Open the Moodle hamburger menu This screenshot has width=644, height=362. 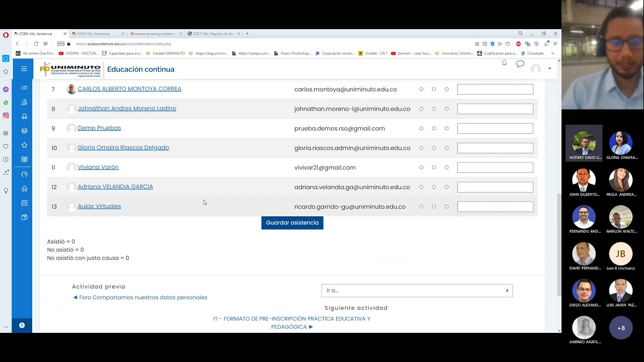point(24,69)
